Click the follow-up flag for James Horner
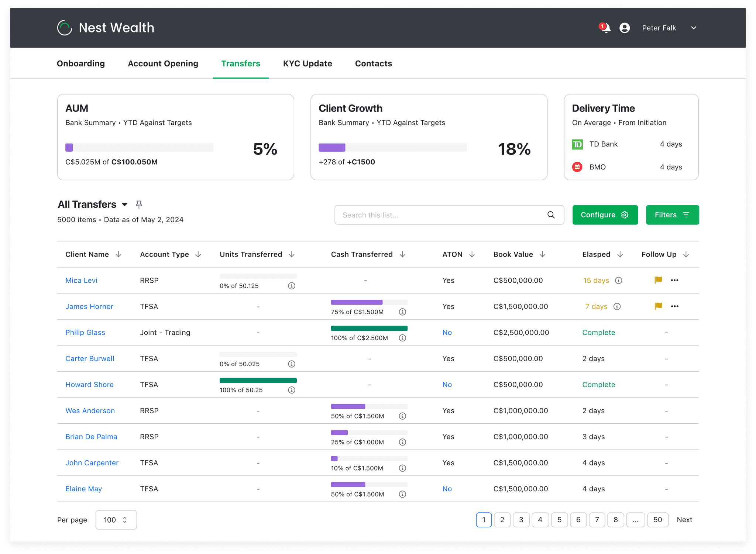 [x=658, y=306]
